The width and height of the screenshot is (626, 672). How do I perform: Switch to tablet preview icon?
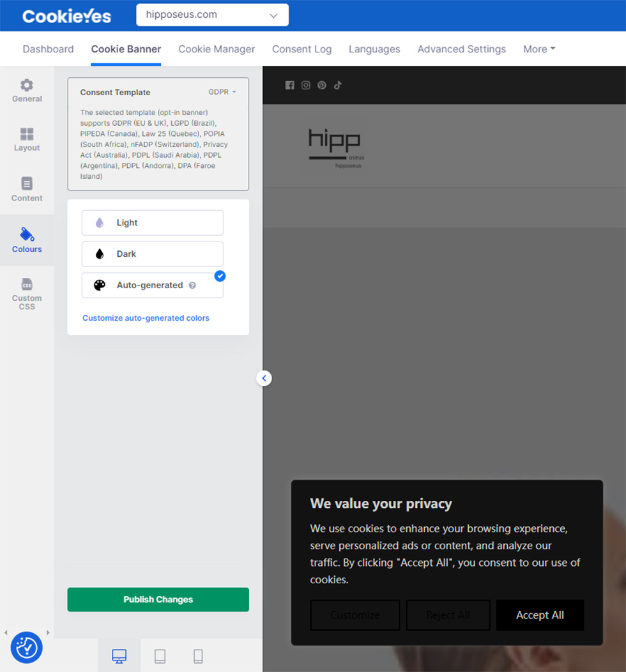(x=160, y=656)
